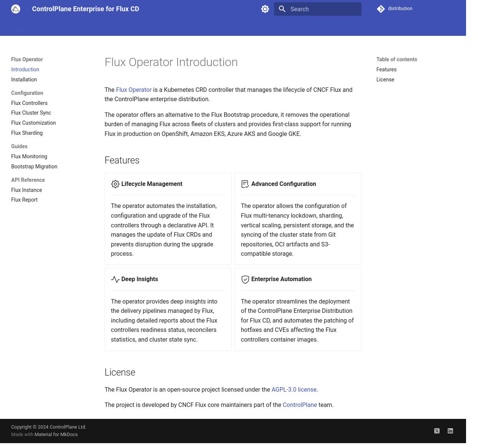478x448 pixels.
Task: Click the ControlPlane logo icon in header
Action: (x=16, y=9)
